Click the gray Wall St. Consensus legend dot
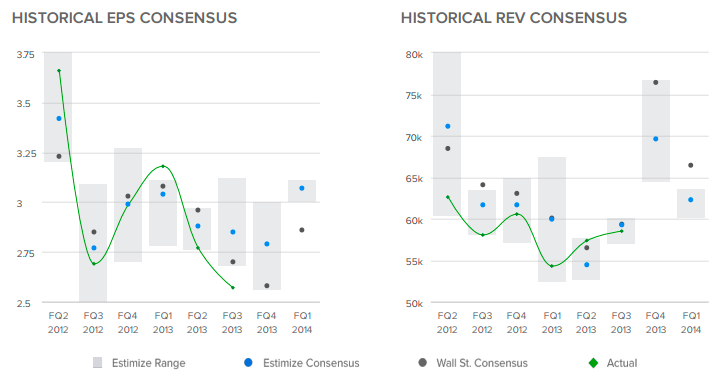This screenshot has height=387, width=718. tap(423, 363)
